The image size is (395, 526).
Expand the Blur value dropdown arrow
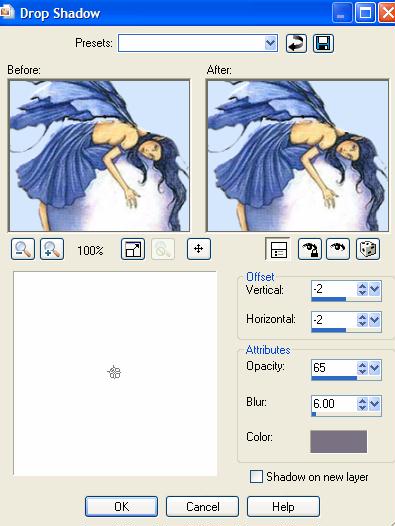click(x=375, y=404)
